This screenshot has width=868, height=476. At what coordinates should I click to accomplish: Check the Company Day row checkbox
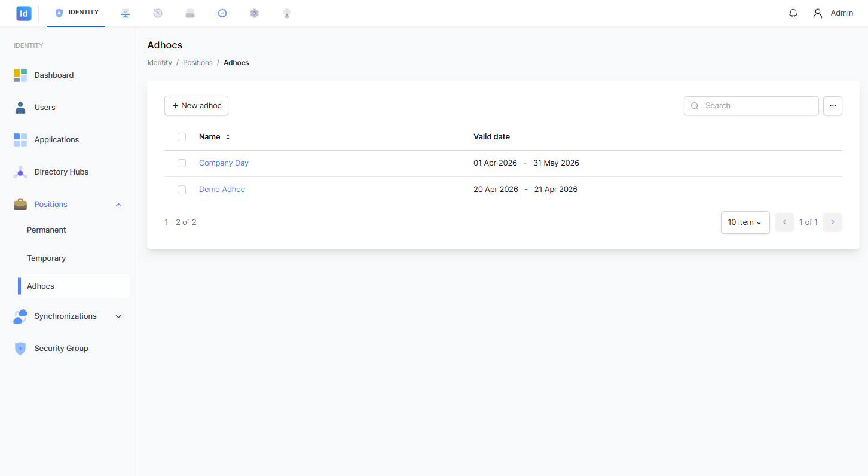pyautogui.click(x=182, y=163)
